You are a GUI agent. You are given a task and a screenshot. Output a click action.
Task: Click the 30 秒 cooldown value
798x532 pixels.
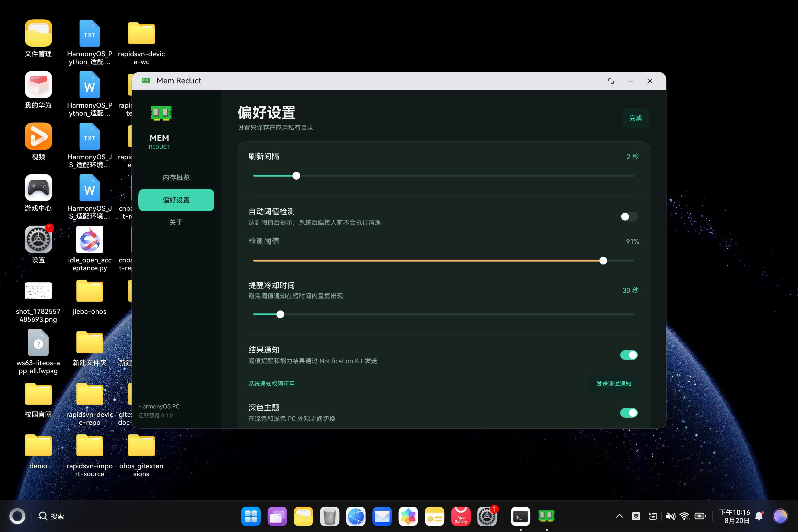tap(630, 291)
